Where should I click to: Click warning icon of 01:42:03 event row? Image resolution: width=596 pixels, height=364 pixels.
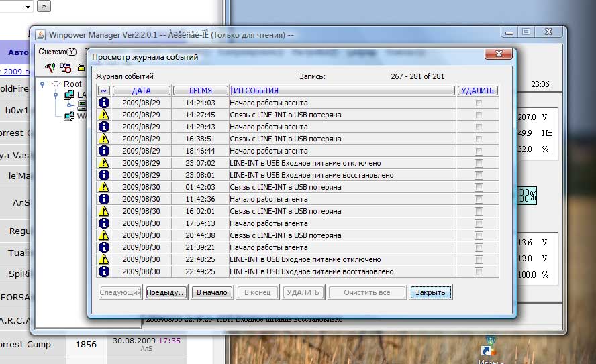[x=104, y=187]
